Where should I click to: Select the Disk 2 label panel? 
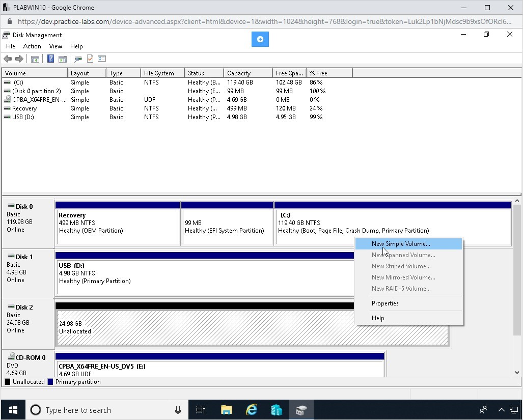(28, 324)
